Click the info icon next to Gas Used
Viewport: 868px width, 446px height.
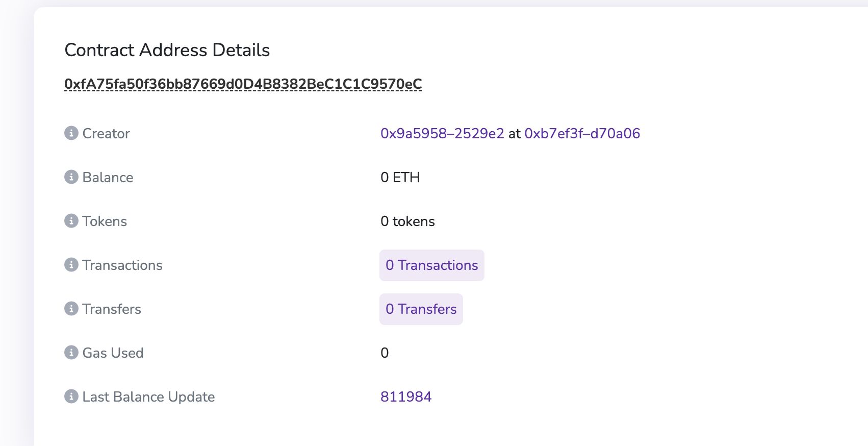pyautogui.click(x=71, y=353)
